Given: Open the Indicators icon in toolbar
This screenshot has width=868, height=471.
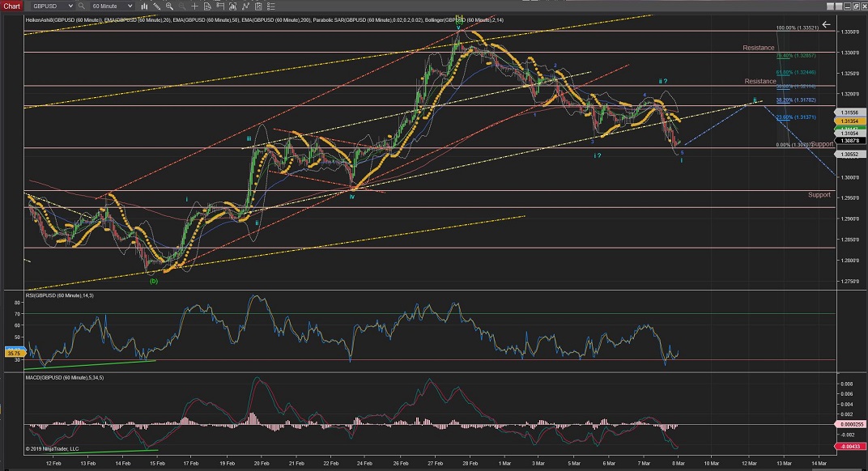Looking at the screenshot, I should (232, 6).
